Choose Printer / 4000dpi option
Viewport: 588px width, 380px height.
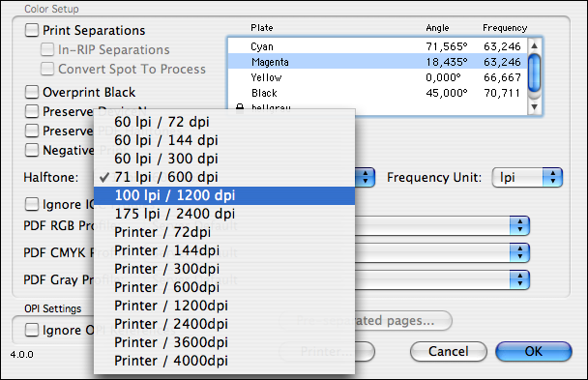point(224,361)
